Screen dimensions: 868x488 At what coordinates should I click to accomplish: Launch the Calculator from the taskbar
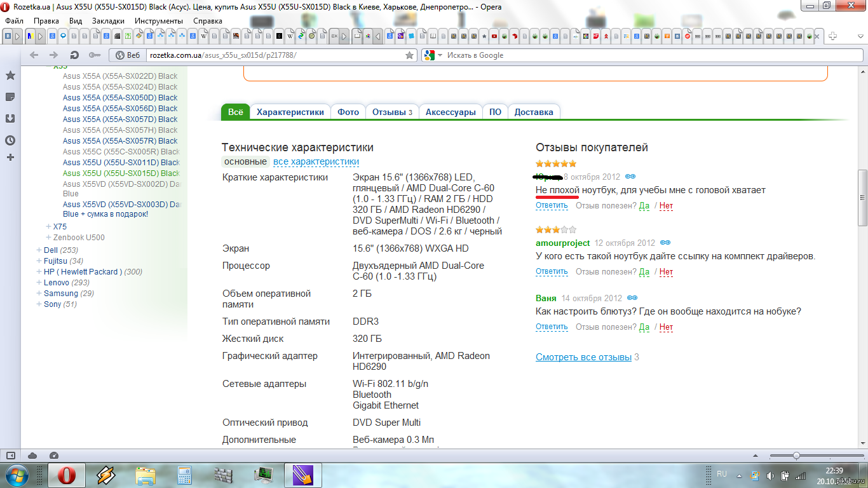[185, 475]
